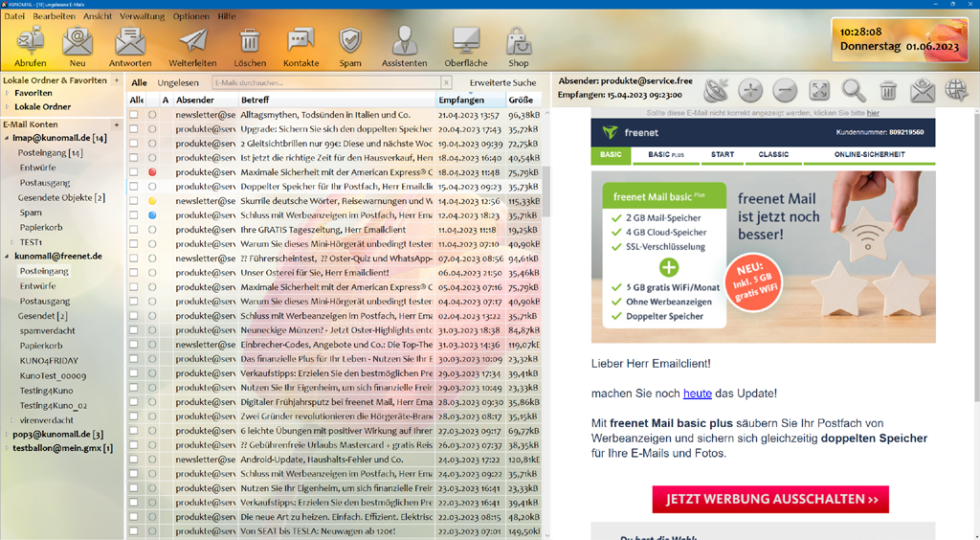Check the Unser Osterei für Sie email
This screenshot has height=540, width=980.
(134, 273)
